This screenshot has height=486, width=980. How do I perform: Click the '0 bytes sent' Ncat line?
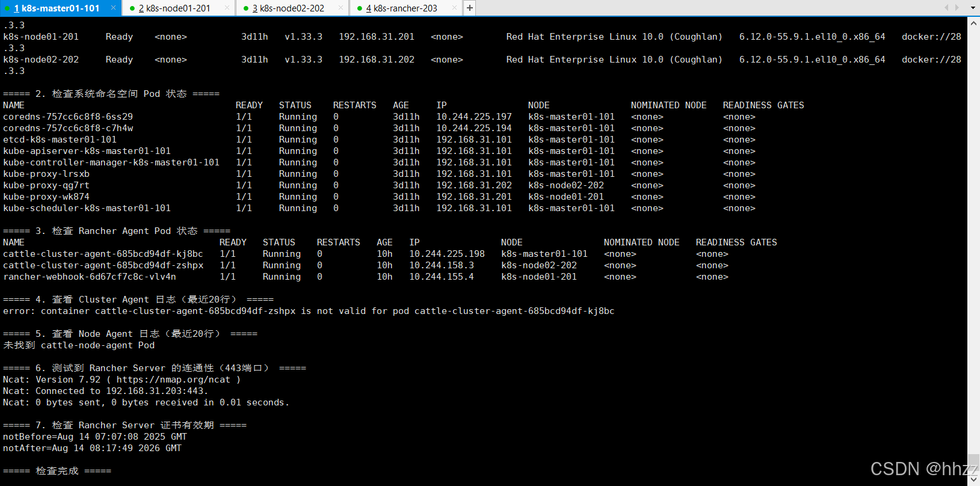coord(146,402)
